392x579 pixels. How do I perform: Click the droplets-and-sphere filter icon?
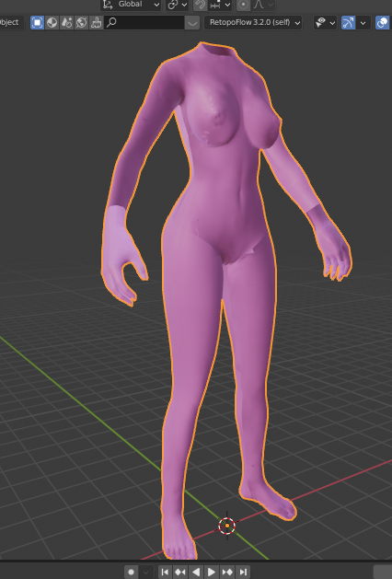point(67,22)
